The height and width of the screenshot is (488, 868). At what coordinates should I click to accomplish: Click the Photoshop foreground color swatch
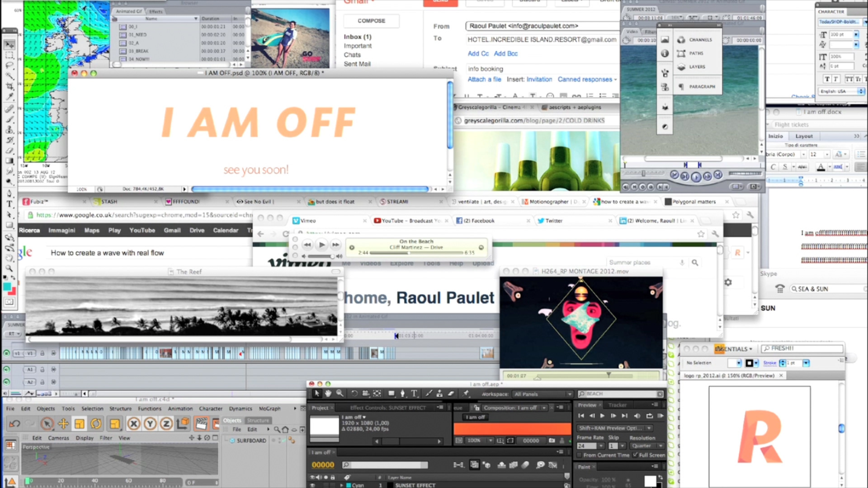point(7,287)
